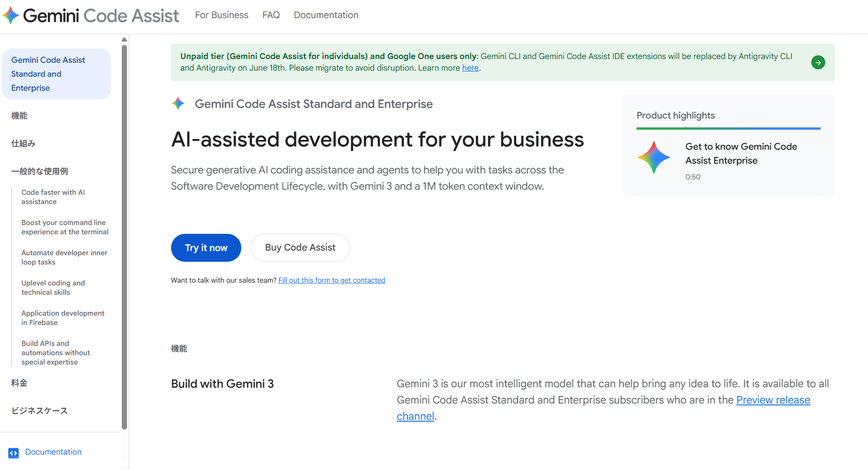
Task: Click the Product highlights heading
Action: (x=676, y=115)
